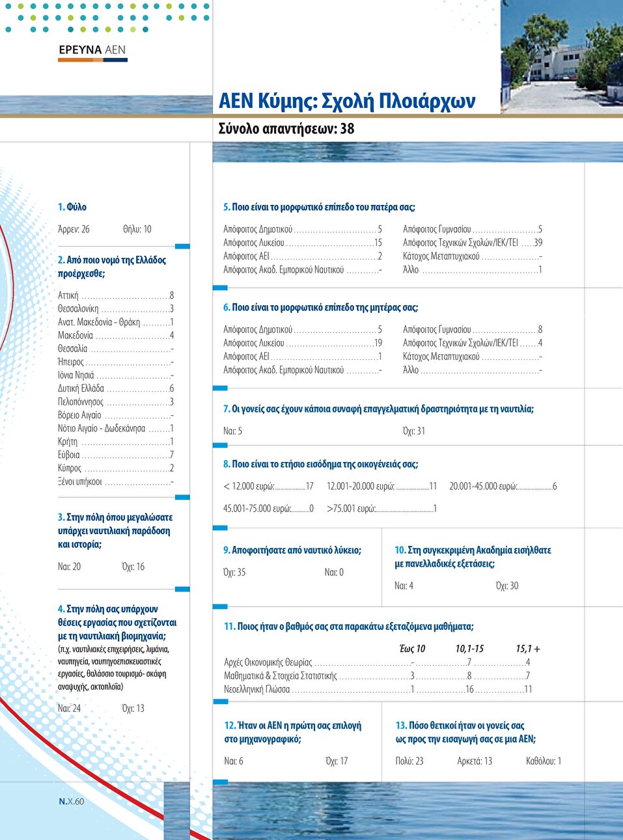This screenshot has width=623, height=840.
Task: Click the 'Εύβοια' row
Action: [116, 455]
